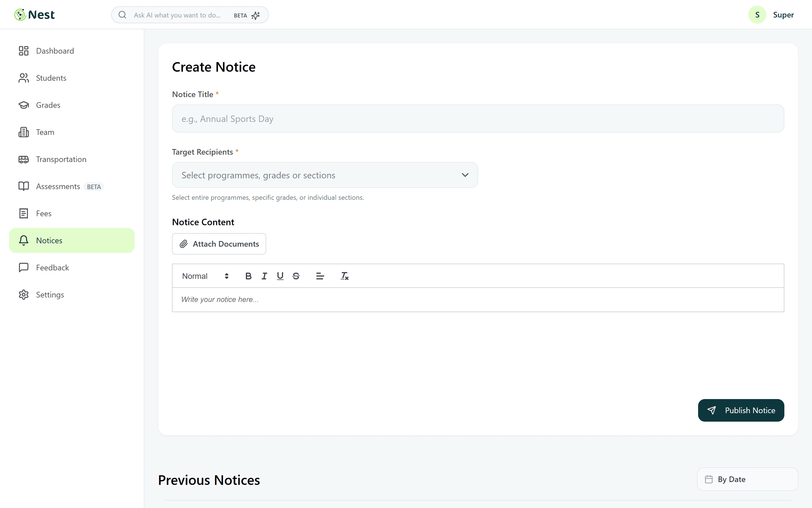Image resolution: width=812 pixels, height=508 pixels.
Task: Go to Dashboard in the sidebar
Action: [x=72, y=51]
